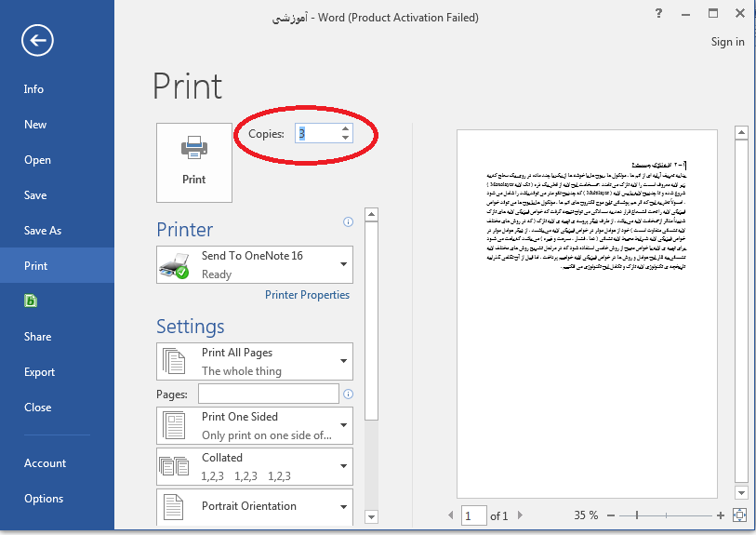Click the green add-in icon in sidebar

coord(31,301)
